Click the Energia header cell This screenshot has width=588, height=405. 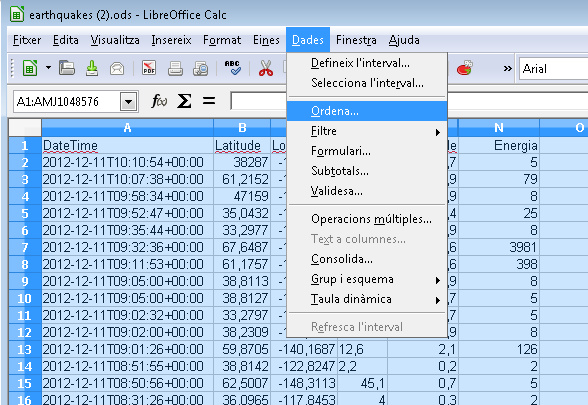(x=499, y=145)
